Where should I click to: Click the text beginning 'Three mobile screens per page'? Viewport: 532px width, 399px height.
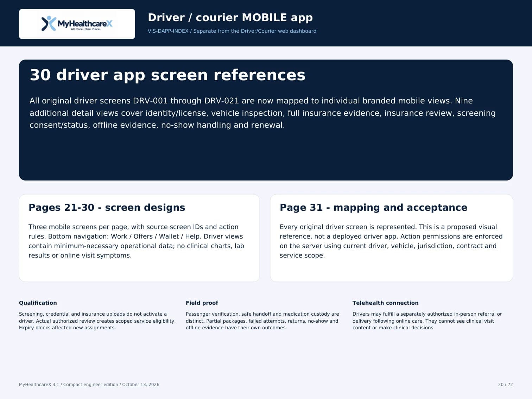tap(136, 241)
